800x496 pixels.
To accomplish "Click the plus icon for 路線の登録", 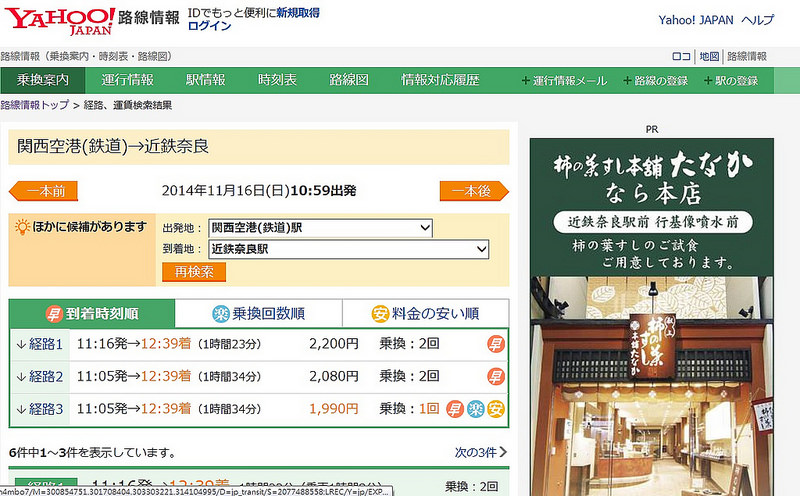I will point(627,81).
